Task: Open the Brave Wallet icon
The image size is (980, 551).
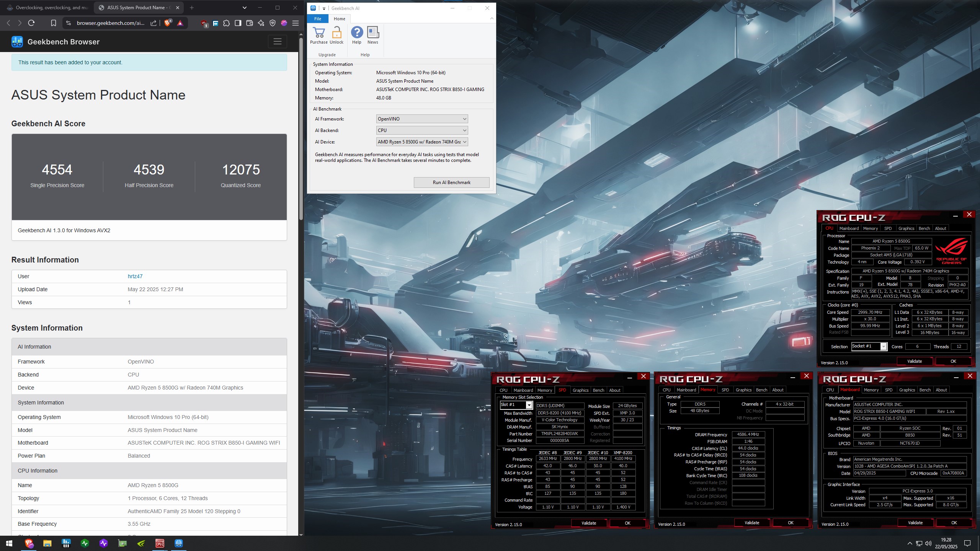Action: (250, 23)
